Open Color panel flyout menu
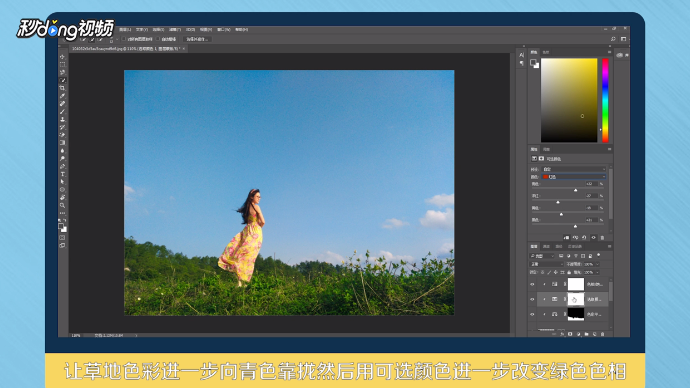690x388 pixels. pos(609,52)
